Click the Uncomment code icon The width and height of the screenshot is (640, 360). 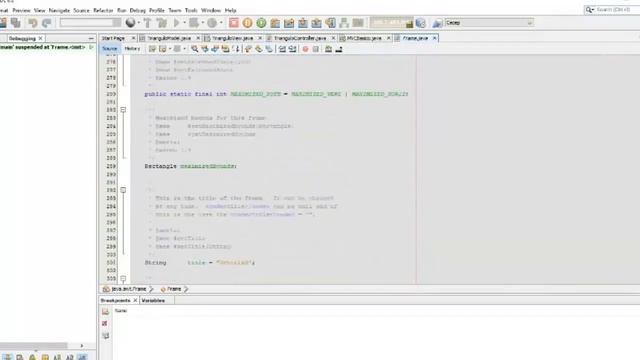(x=339, y=49)
